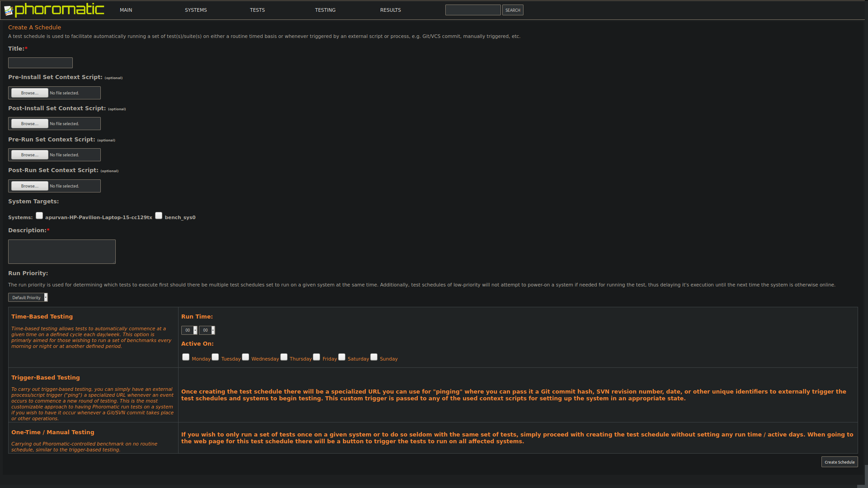Click the Run Priority label

(28, 273)
